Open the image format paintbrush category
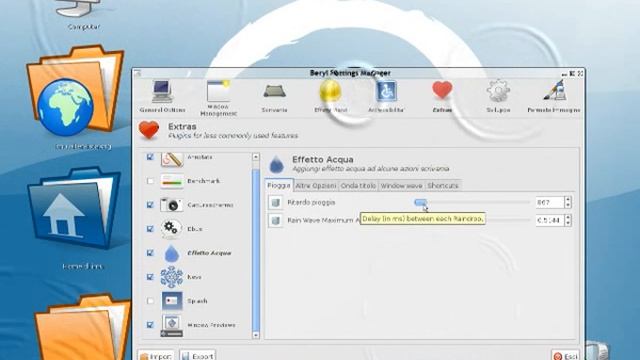Screen dimensions: 640x360 [553, 96]
